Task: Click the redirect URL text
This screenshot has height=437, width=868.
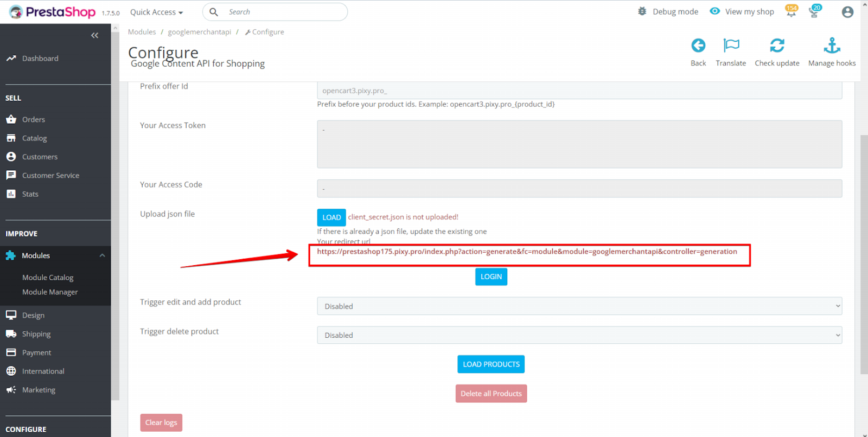Action: tap(527, 252)
